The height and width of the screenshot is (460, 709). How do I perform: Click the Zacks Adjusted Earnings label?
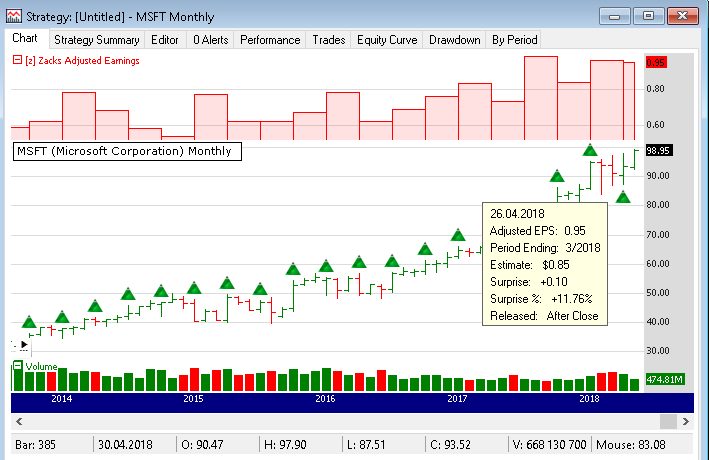point(82,61)
